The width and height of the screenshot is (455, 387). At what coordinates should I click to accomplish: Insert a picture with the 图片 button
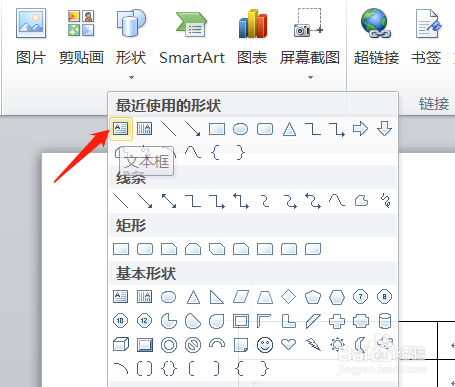pos(31,37)
